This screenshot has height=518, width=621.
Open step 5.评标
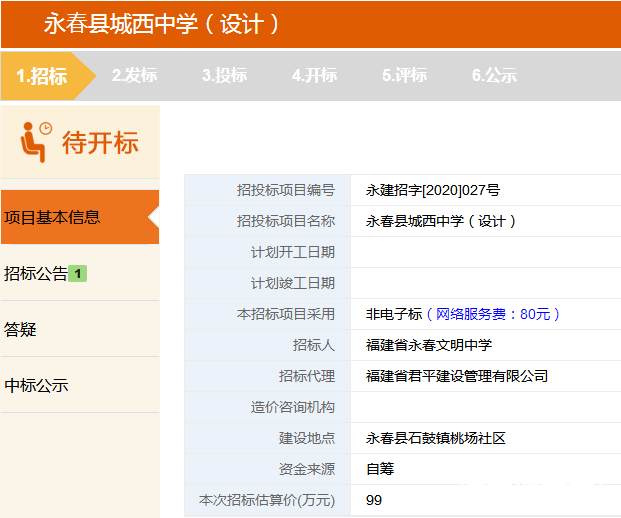pos(404,75)
